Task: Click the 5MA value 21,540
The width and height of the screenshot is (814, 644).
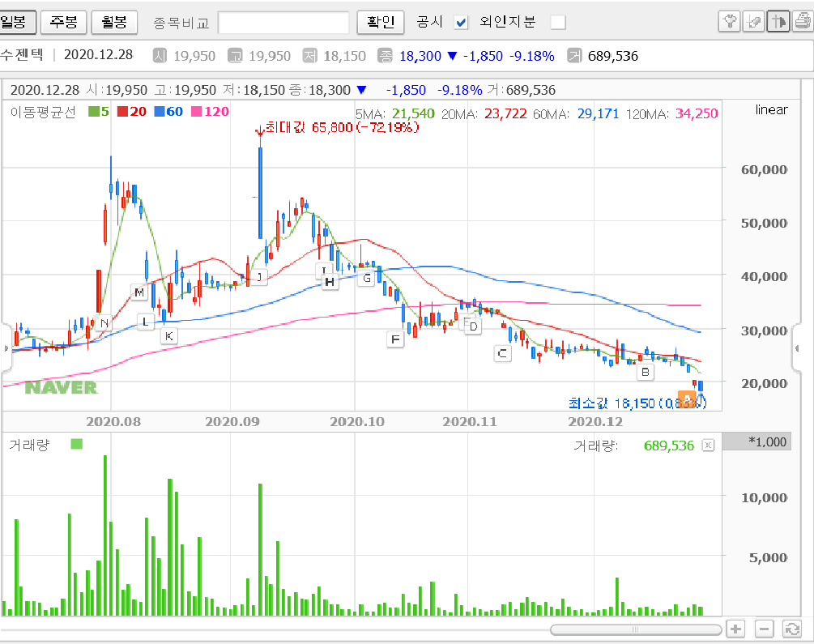Action: point(413,113)
